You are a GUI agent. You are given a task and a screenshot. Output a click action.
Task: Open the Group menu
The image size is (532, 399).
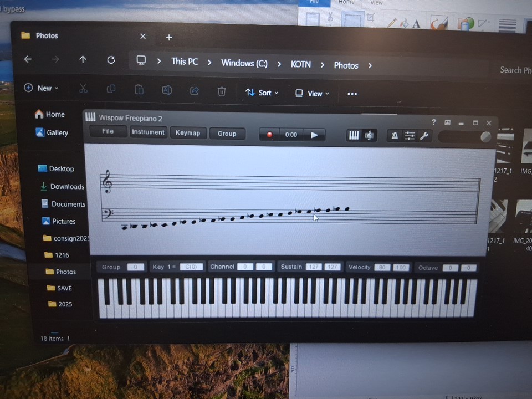tap(227, 134)
